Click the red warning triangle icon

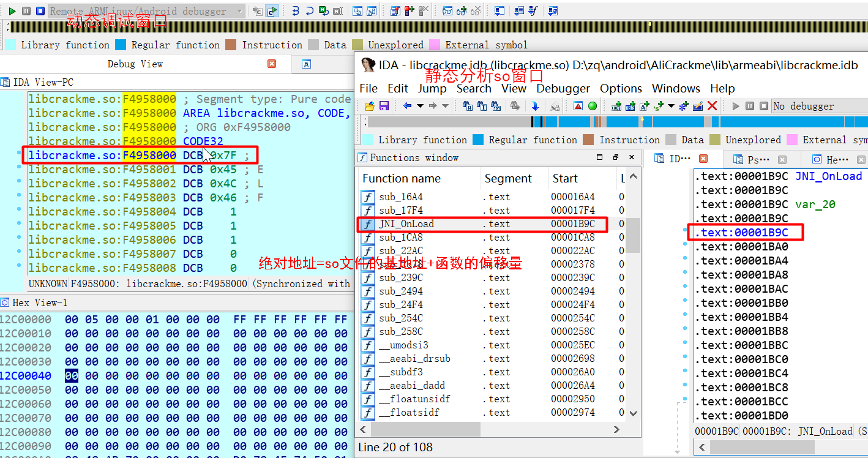578,106
